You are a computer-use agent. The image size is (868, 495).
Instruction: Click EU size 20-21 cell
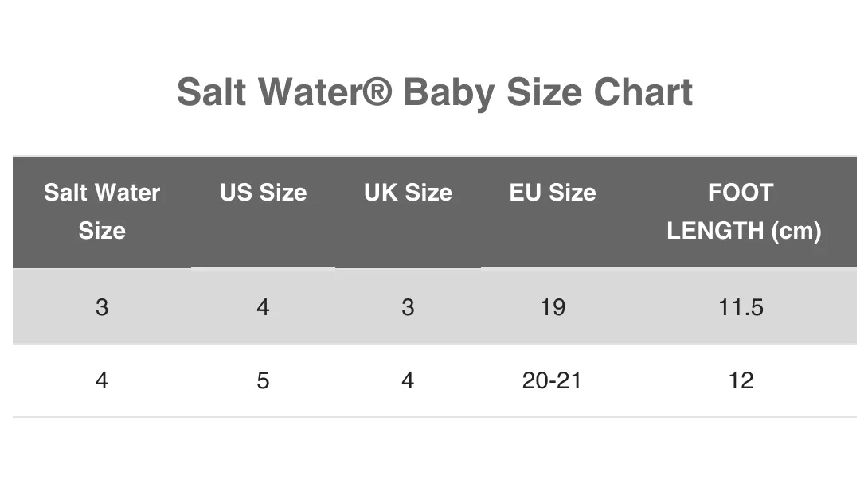(552, 380)
